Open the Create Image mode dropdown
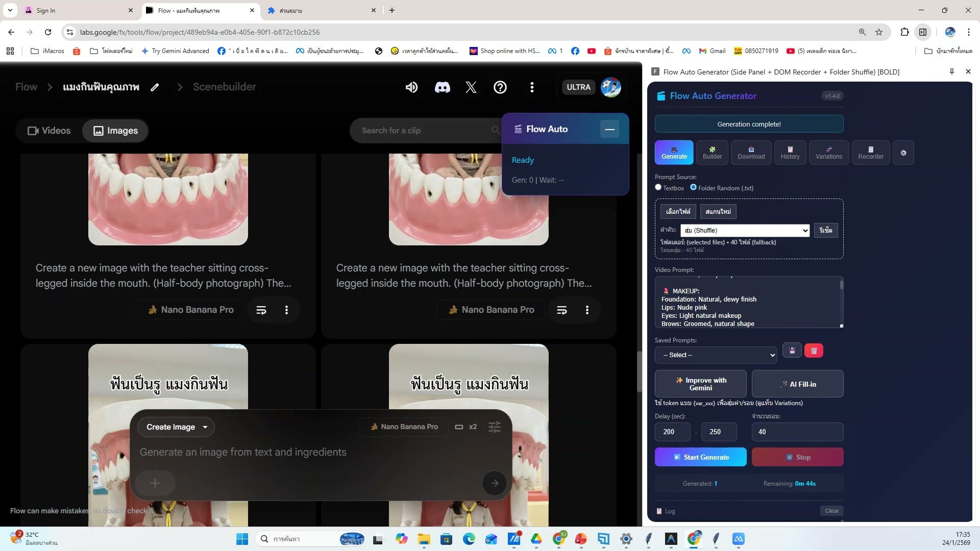 [x=176, y=427]
